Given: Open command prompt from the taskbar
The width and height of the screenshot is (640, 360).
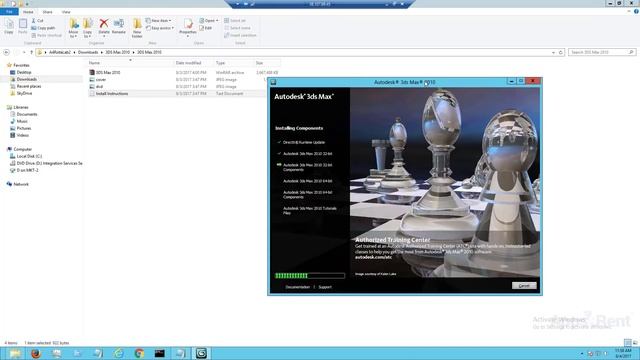Looking at the screenshot, I should [160, 353].
